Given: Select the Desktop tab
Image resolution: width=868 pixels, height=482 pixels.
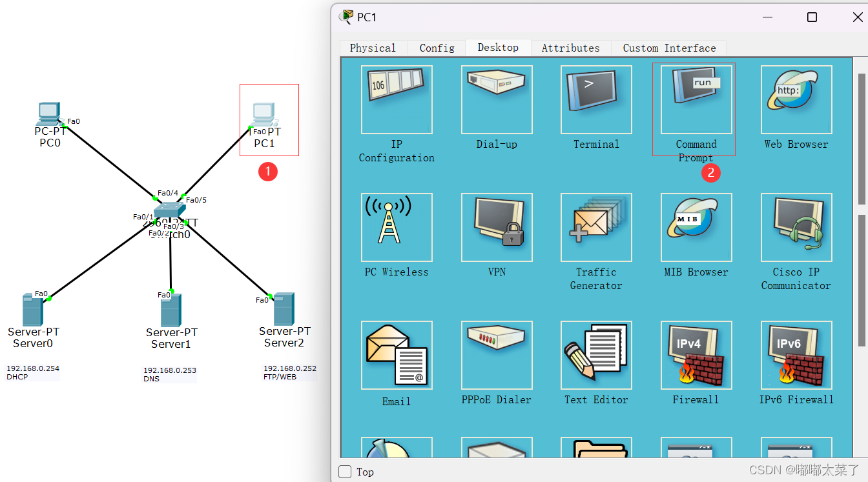Looking at the screenshot, I should pyautogui.click(x=498, y=47).
